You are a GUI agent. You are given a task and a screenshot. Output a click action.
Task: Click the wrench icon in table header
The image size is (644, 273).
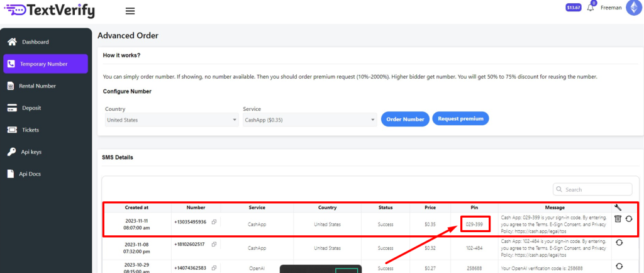click(618, 207)
